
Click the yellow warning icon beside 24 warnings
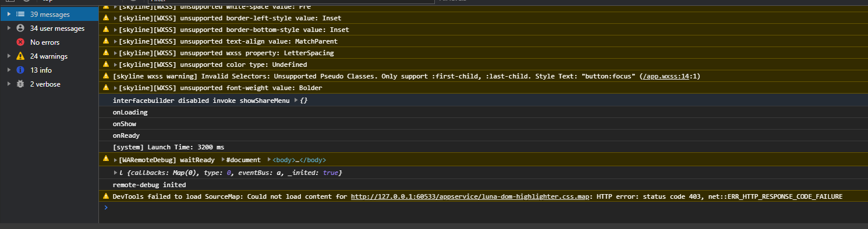20,56
